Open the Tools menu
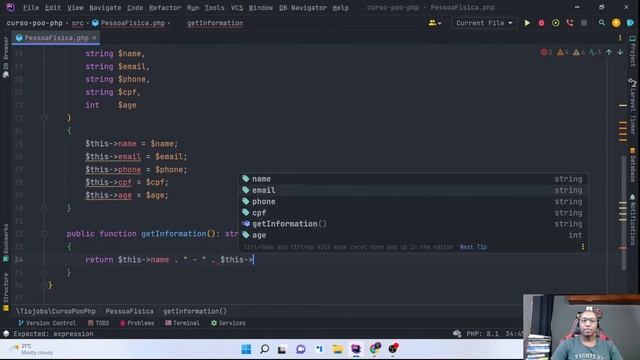 214,7
